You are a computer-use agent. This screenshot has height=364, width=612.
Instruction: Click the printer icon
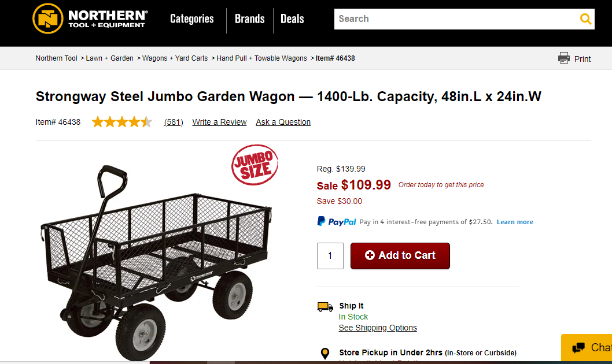(x=564, y=58)
